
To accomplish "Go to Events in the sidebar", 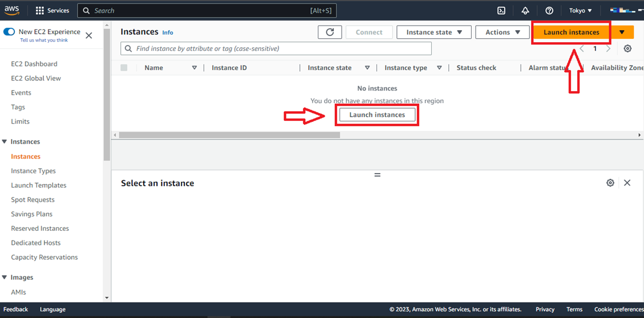I will tap(21, 93).
